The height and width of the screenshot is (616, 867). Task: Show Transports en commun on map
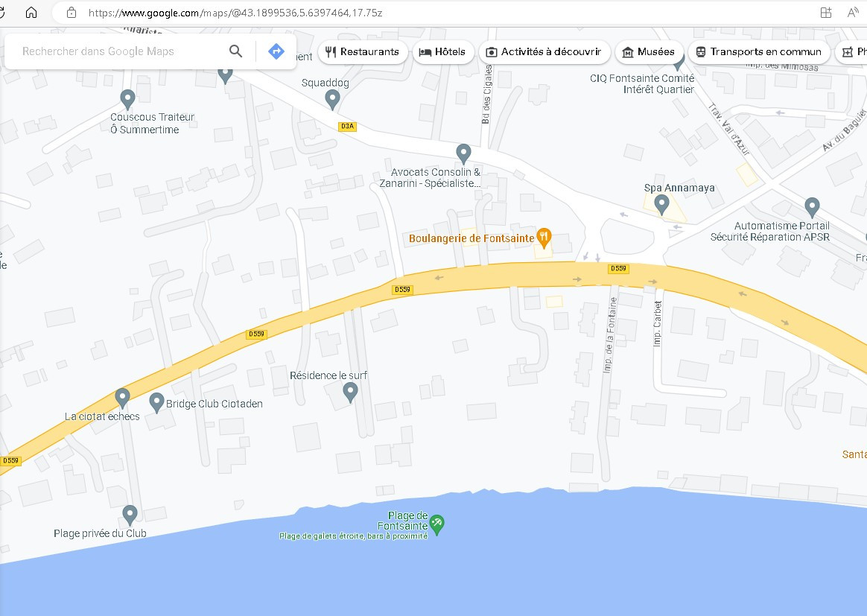pos(758,52)
